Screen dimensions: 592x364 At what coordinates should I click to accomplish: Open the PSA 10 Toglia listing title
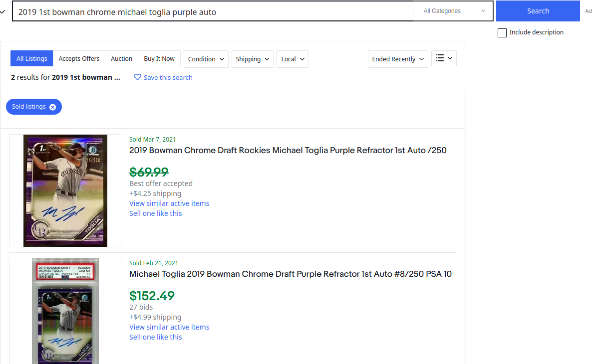coord(290,274)
